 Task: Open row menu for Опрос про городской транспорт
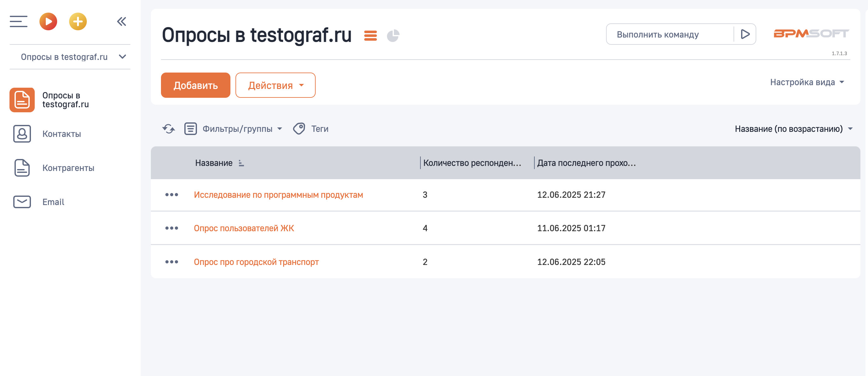tap(171, 261)
